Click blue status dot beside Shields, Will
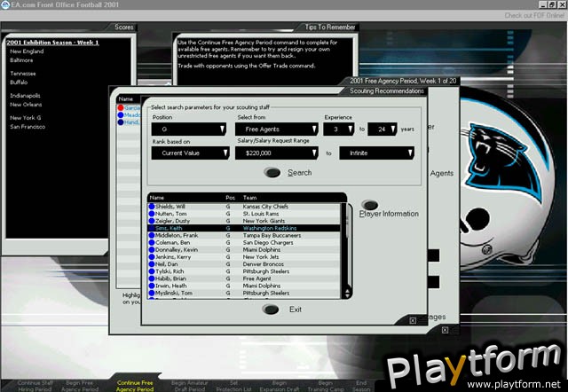This screenshot has height=392, width=568. click(x=152, y=207)
